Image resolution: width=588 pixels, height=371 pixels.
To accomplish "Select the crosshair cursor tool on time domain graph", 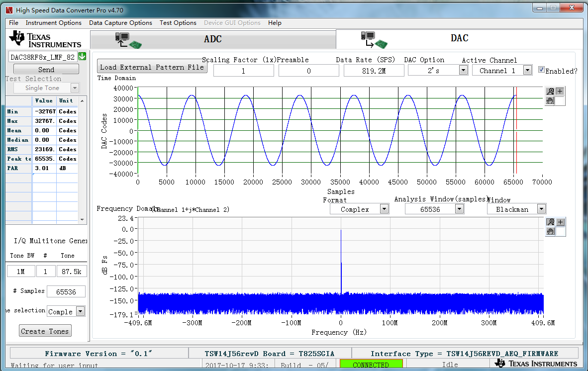I will pyautogui.click(x=560, y=91).
